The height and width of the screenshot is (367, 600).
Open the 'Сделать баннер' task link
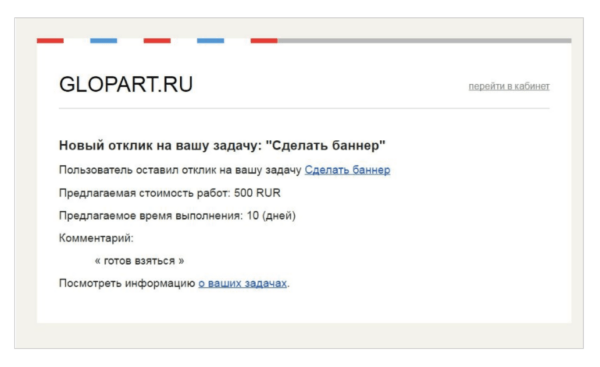(347, 170)
